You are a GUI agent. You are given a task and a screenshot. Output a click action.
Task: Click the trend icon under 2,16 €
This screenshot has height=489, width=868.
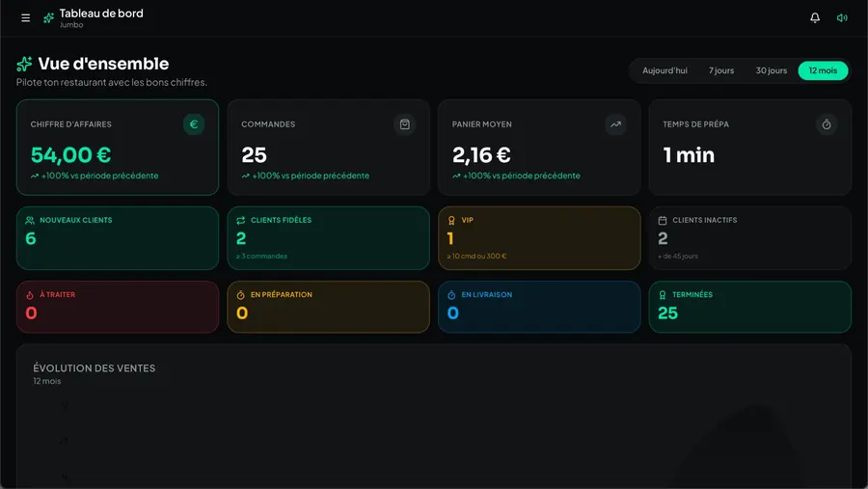(x=456, y=177)
